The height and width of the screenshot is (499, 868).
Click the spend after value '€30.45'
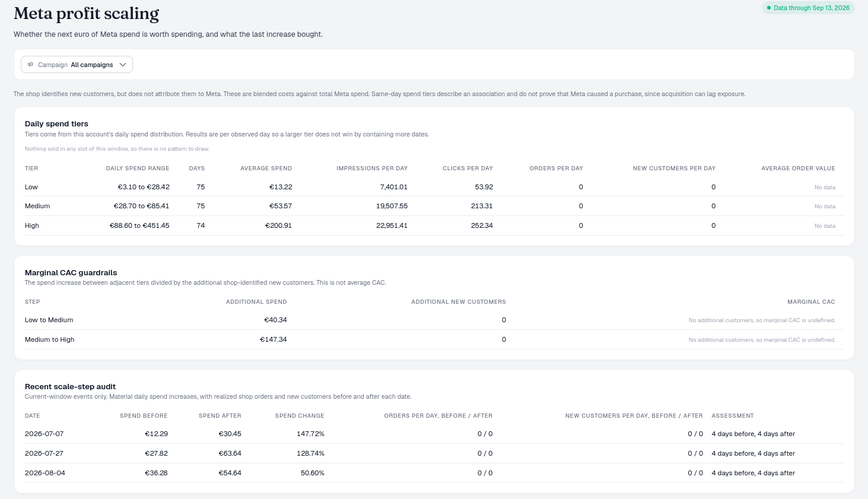(x=230, y=434)
